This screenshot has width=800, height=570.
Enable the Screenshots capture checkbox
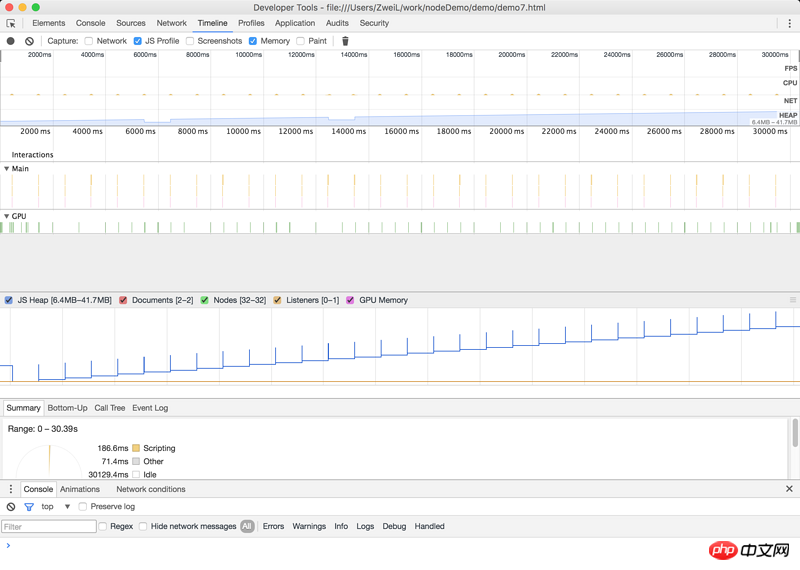tap(190, 41)
